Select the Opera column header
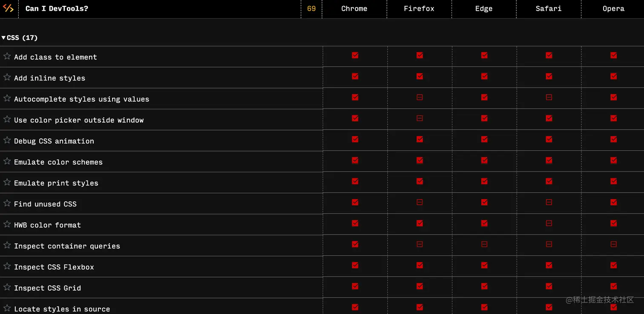644x314 pixels. point(613,9)
